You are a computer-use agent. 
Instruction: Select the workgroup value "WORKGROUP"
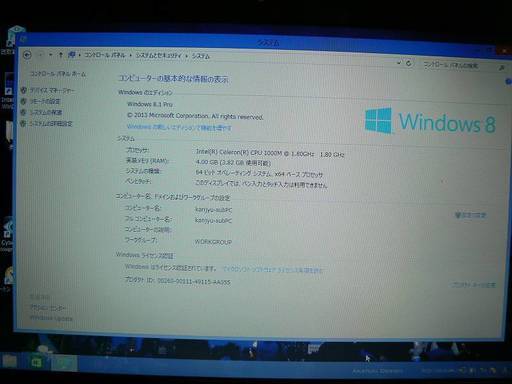pyautogui.click(x=213, y=242)
